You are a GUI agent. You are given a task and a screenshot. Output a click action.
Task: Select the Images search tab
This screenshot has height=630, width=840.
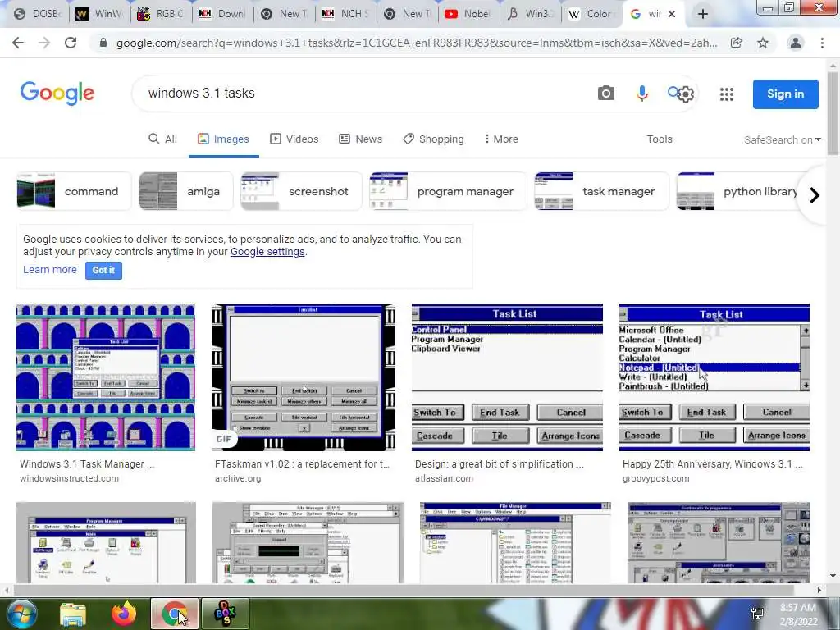223,139
